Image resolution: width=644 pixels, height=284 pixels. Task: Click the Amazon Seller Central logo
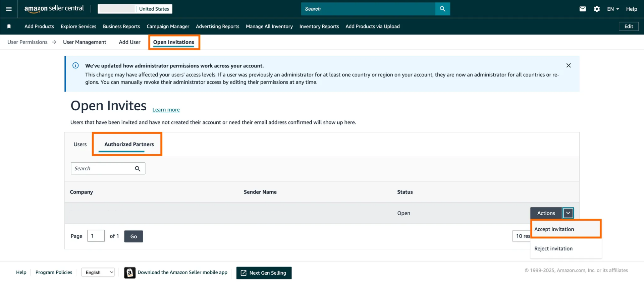54,9
